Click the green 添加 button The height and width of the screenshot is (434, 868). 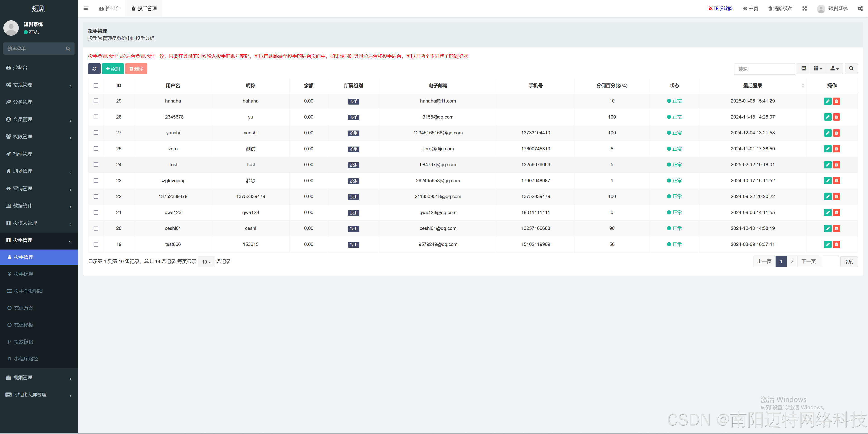pos(113,69)
